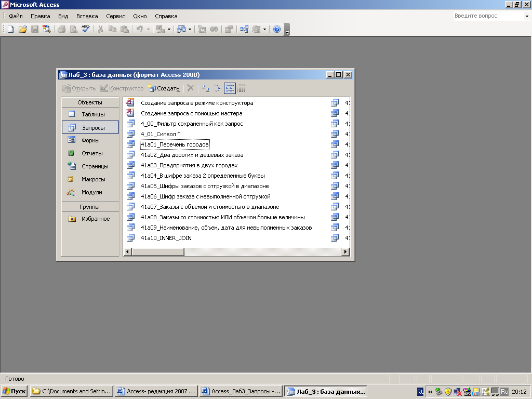Select the Таблицы objects category
This screenshot has width=532, height=399.
pyautogui.click(x=90, y=114)
